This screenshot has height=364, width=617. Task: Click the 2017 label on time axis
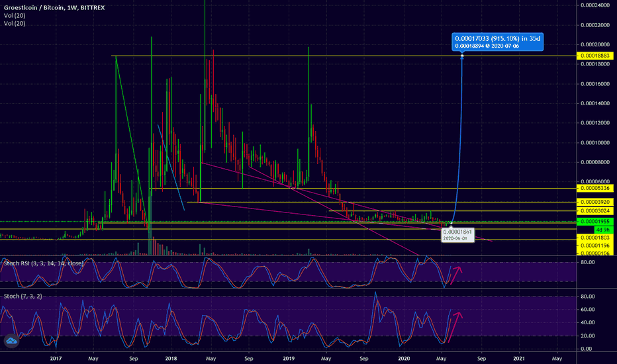pyautogui.click(x=56, y=359)
